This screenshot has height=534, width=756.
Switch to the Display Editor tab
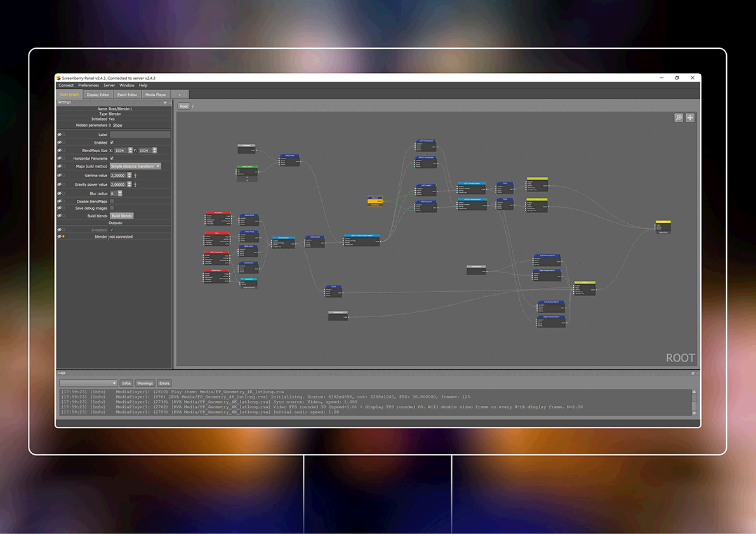pyautogui.click(x=98, y=94)
